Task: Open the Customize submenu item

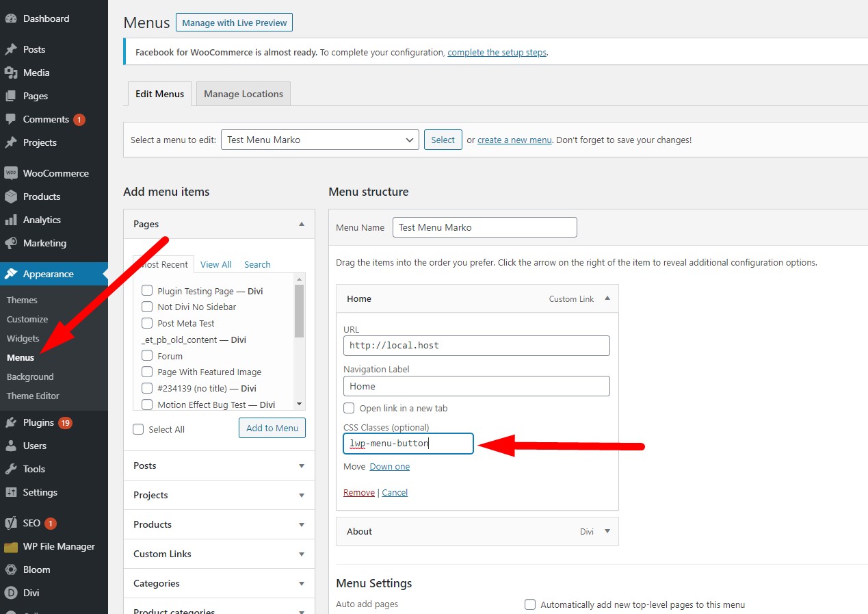Action: click(27, 319)
